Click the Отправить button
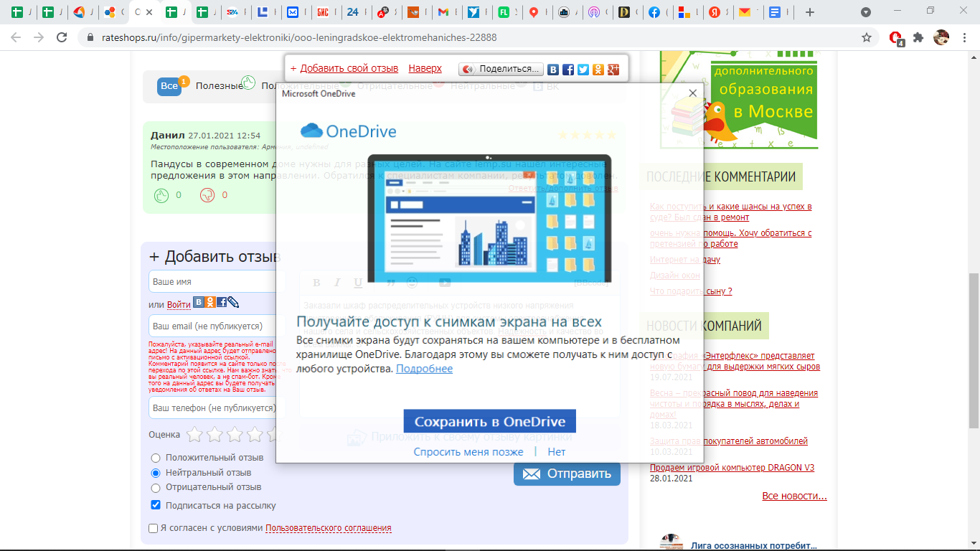 coord(567,474)
